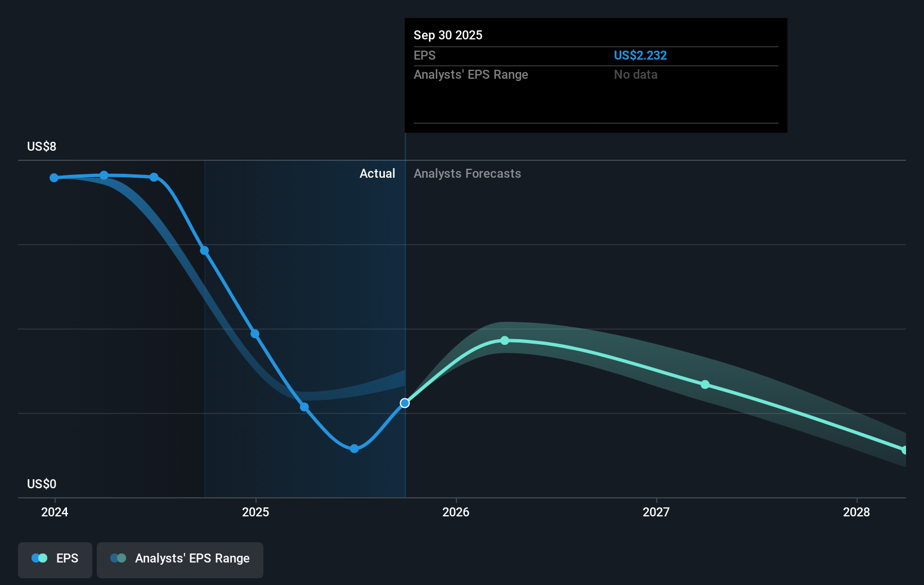
Task: Click the lowest EPS point in mid-2025
Action: (354, 448)
